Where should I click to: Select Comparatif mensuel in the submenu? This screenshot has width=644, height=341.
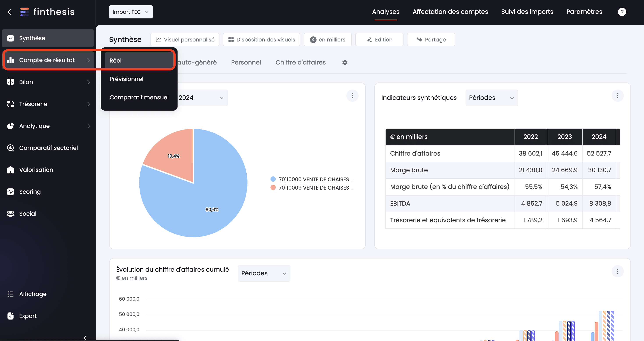coord(139,97)
